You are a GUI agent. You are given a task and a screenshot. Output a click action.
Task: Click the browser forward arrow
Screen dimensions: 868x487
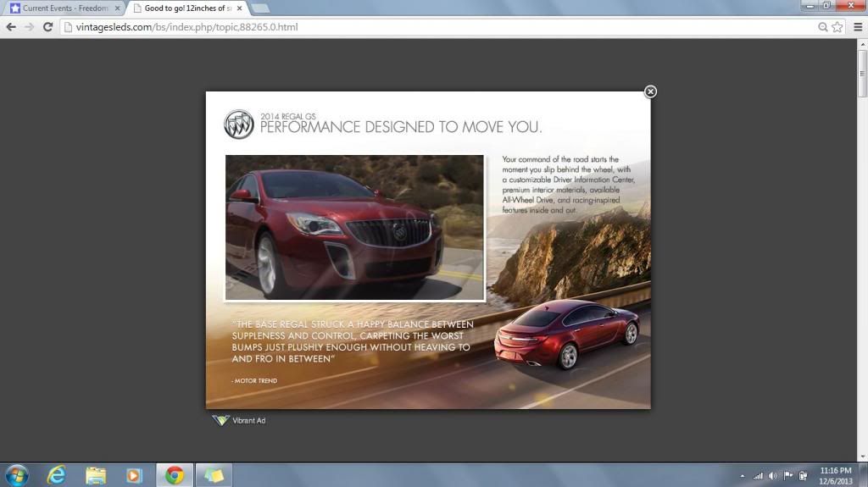[30, 27]
